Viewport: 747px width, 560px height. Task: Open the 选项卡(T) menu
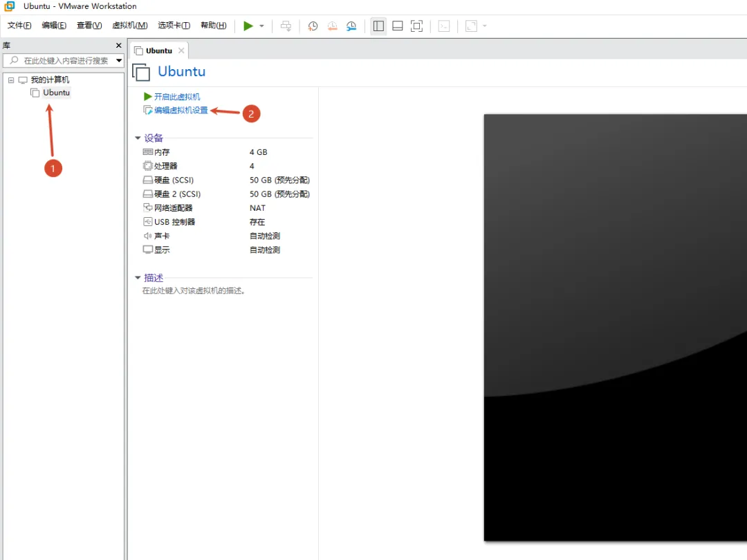174,26
